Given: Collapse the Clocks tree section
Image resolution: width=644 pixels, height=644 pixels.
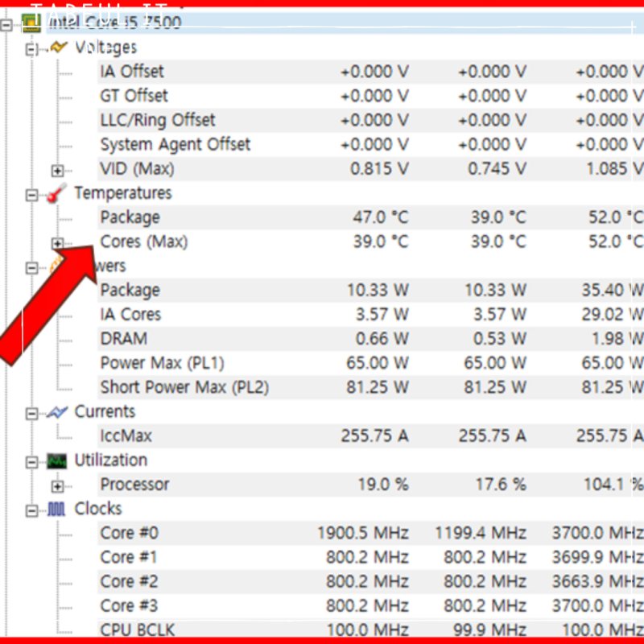Looking at the screenshot, I should click(x=31, y=511).
